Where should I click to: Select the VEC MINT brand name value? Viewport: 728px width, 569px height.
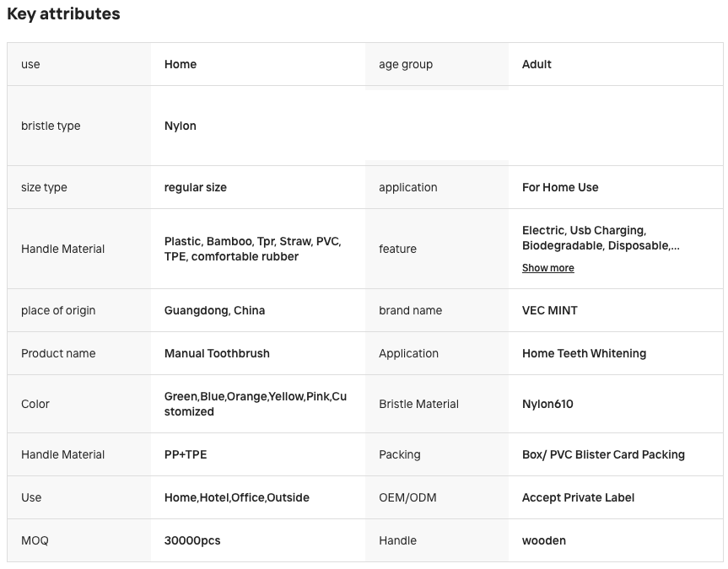[x=550, y=310]
